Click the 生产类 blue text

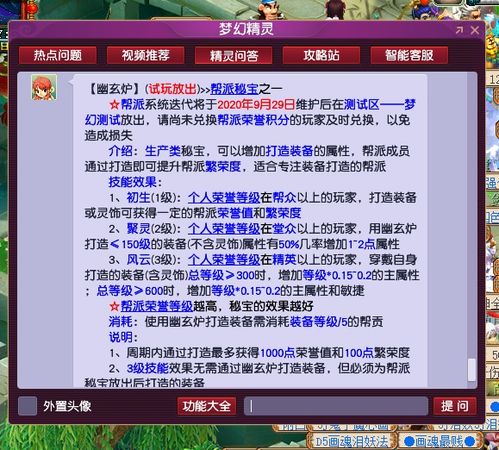click(163, 151)
